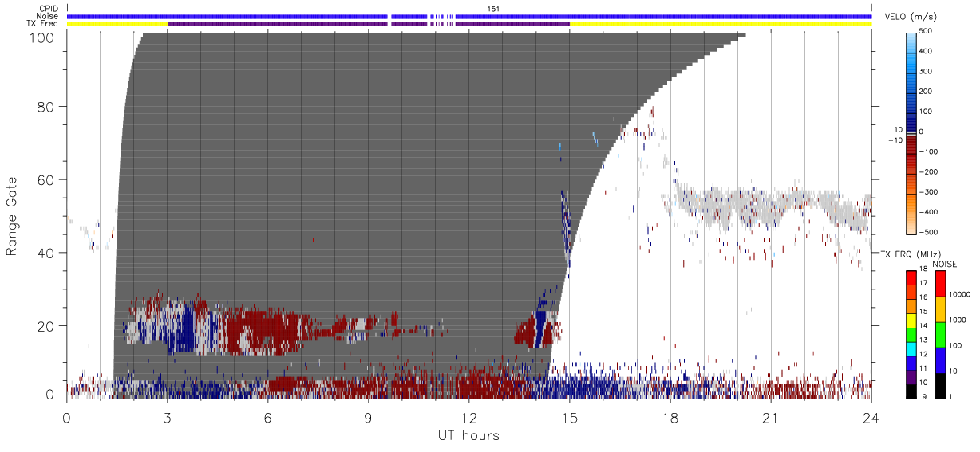Click the TX Freq row label
Viewport: 980px width, 452px height.
tap(44, 24)
